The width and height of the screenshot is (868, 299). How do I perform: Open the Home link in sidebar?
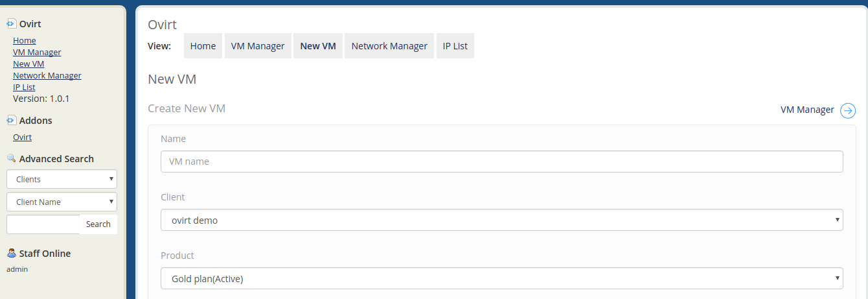click(25, 40)
